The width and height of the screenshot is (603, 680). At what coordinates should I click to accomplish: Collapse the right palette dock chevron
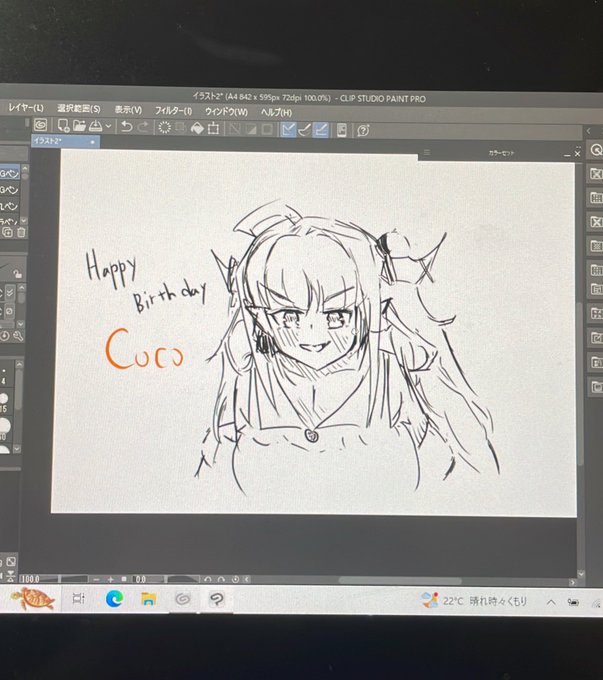click(x=589, y=131)
